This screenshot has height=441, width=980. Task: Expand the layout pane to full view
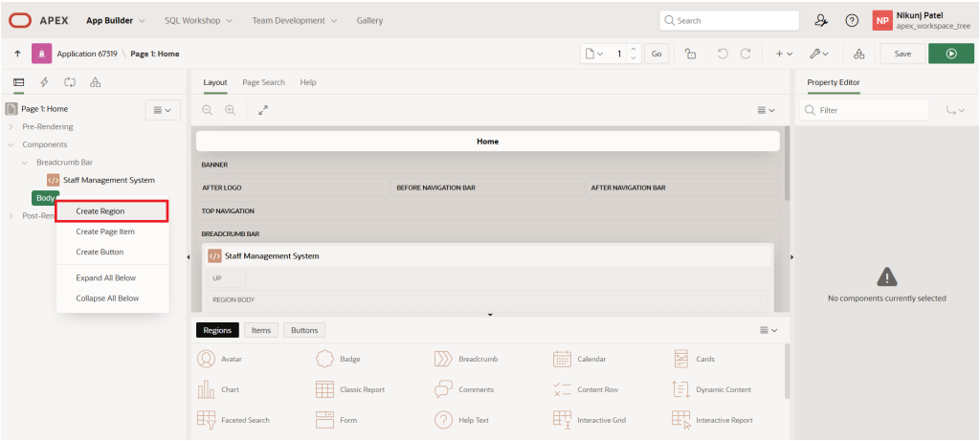tap(263, 111)
